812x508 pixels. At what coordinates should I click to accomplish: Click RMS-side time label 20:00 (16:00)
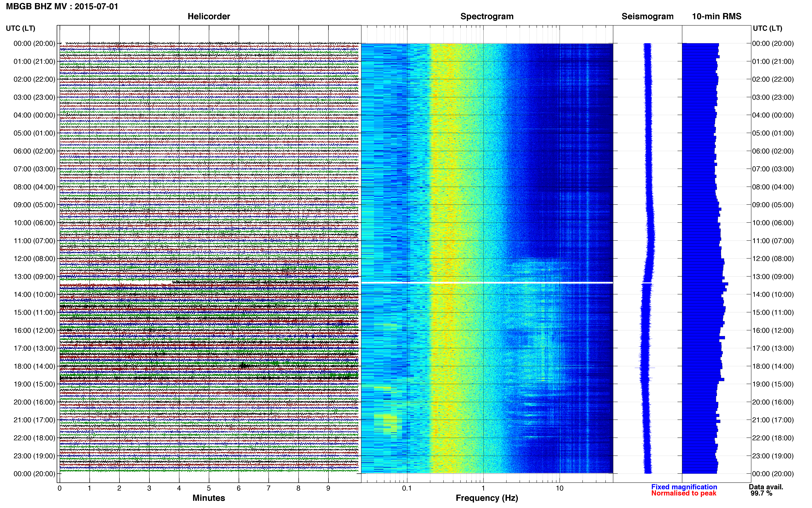pyautogui.click(x=773, y=402)
